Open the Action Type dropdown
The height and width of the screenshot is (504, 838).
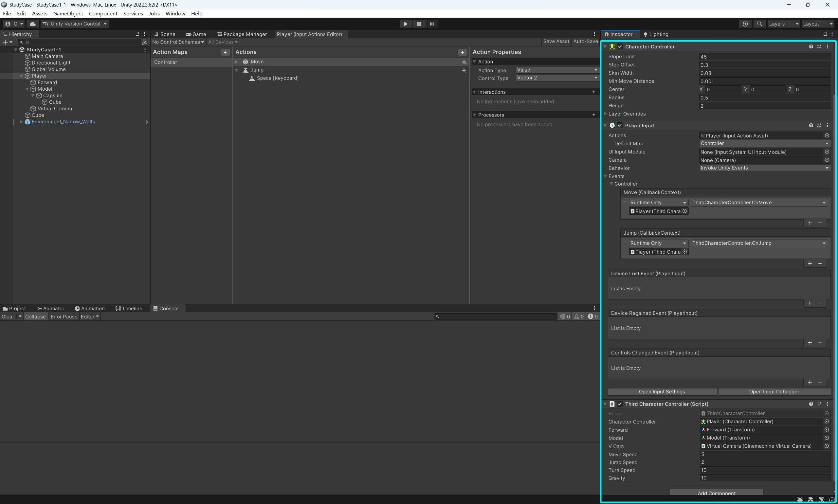tap(557, 70)
